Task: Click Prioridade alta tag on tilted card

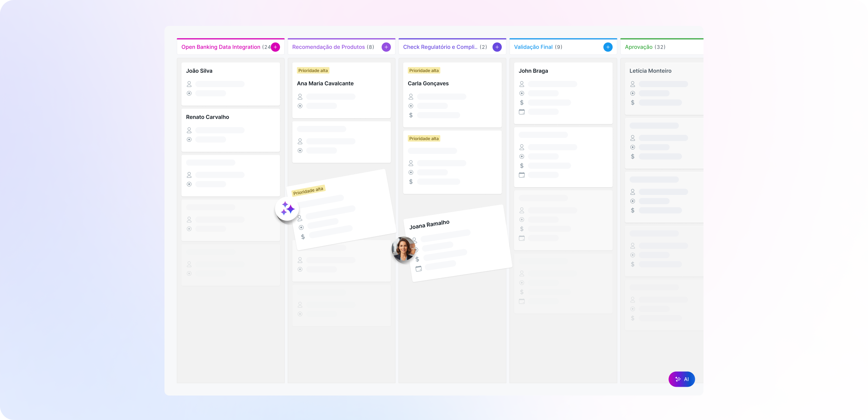Action: 308,191
